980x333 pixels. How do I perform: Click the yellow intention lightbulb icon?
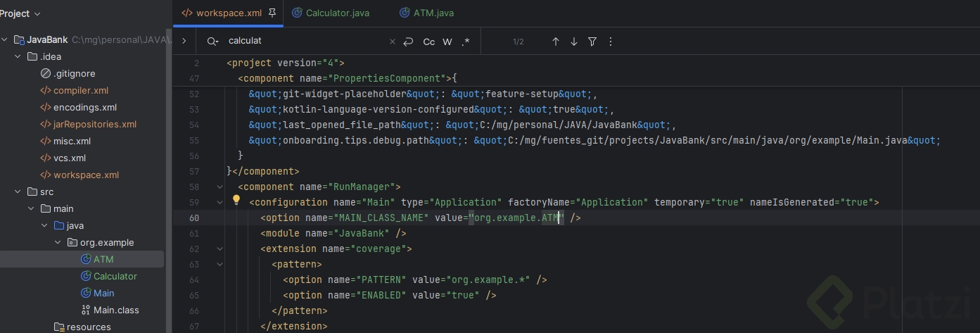coord(236,200)
